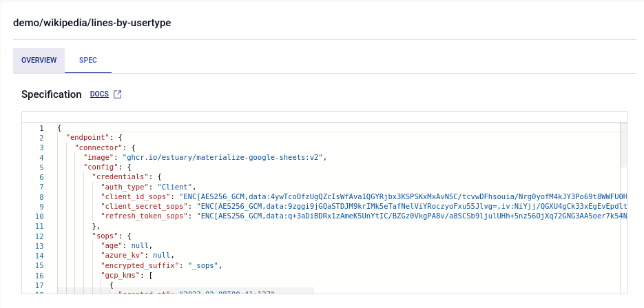The width and height of the screenshot is (644, 308).
Task: Click line number 12 in the gutter
Action: tap(41, 236)
